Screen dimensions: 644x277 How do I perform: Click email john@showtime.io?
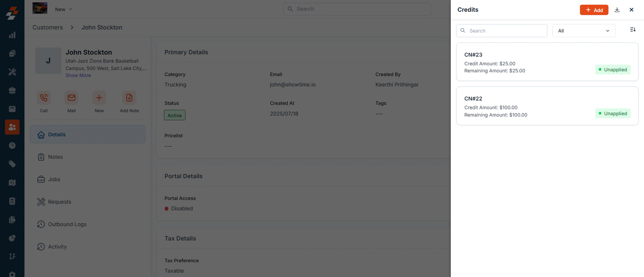point(293,85)
